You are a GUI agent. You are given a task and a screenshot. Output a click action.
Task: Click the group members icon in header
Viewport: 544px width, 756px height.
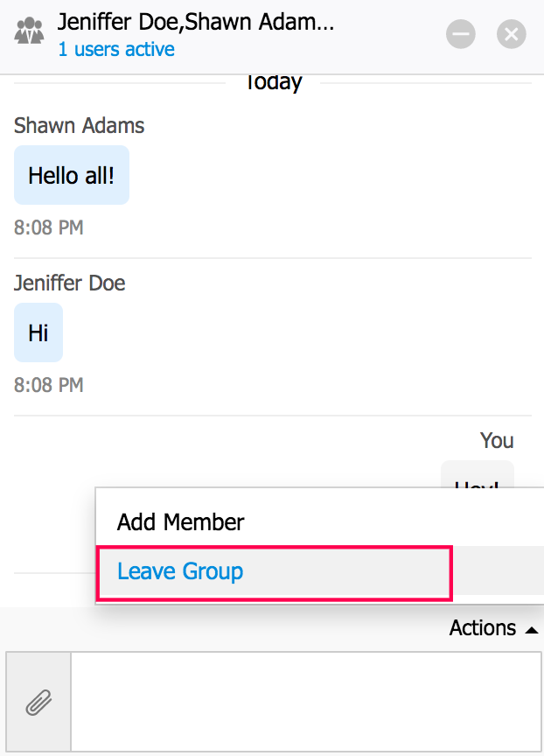click(29, 33)
